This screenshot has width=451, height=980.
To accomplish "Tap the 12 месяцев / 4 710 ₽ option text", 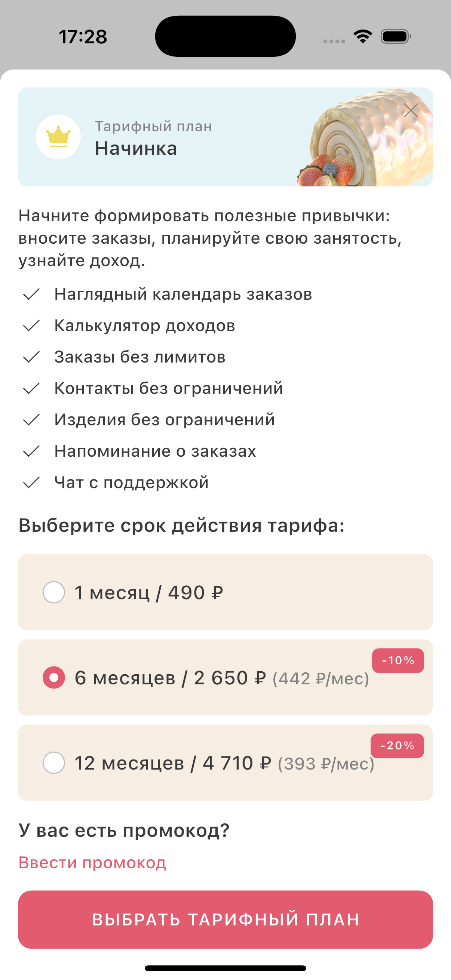I will (x=173, y=763).
